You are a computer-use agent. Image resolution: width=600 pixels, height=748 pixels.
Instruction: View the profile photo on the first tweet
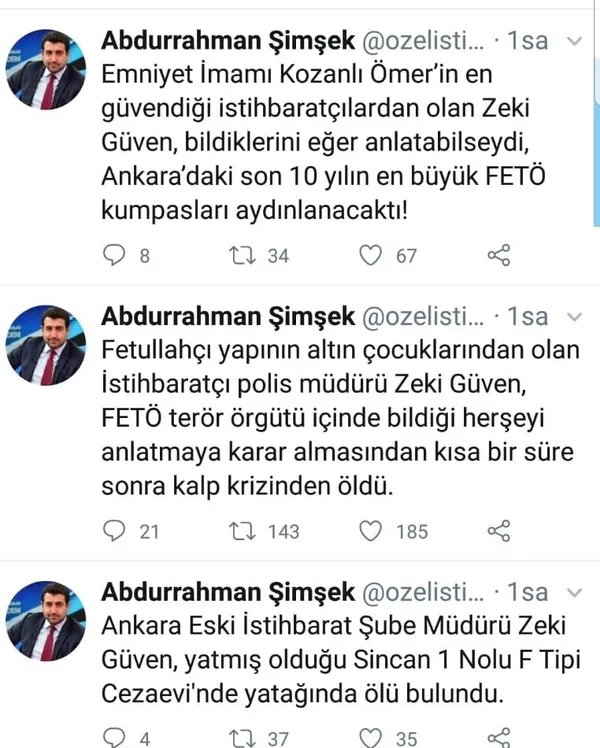(x=47, y=68)
